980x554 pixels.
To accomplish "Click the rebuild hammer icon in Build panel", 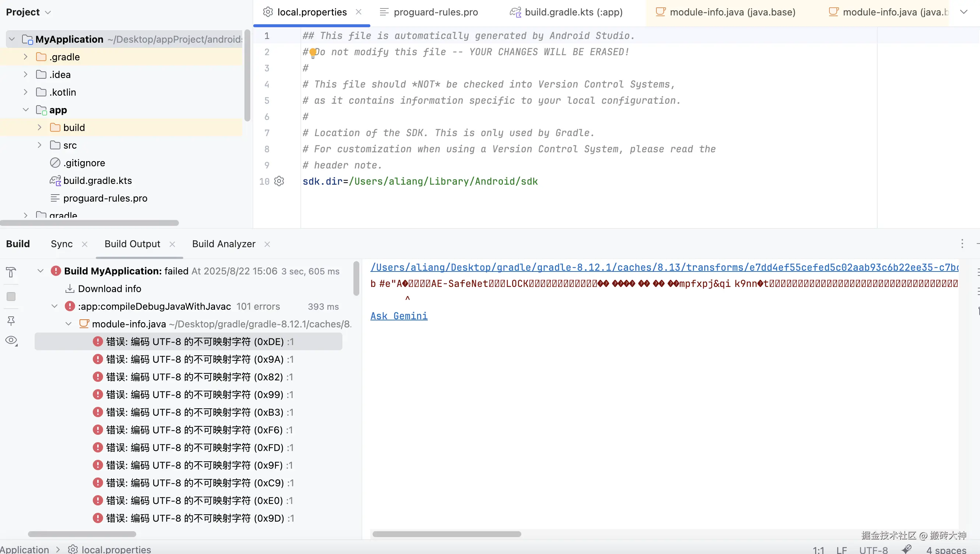I will (x=11, y=272).
